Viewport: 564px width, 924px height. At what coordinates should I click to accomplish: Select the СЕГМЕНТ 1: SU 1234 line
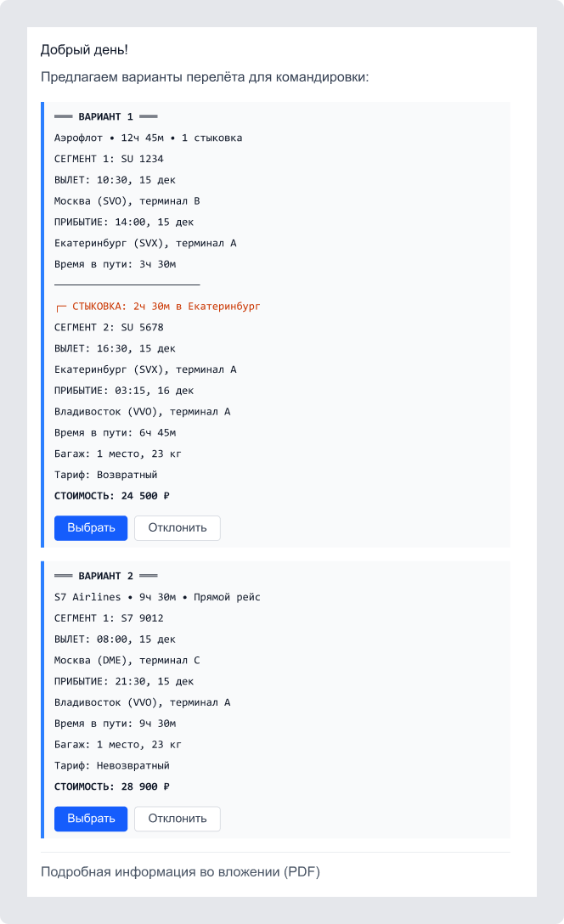tap(109, 159)
